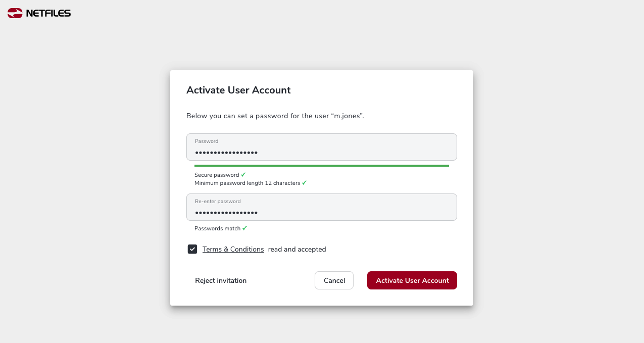The width and height of the screenshot is (644, 343).
Task: Click the checkmark after Minimum password length
Action: coord(305,183)
